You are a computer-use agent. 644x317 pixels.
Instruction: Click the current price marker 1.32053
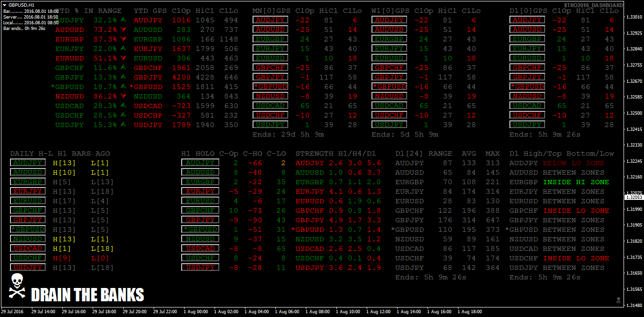(x=633, y=197)
